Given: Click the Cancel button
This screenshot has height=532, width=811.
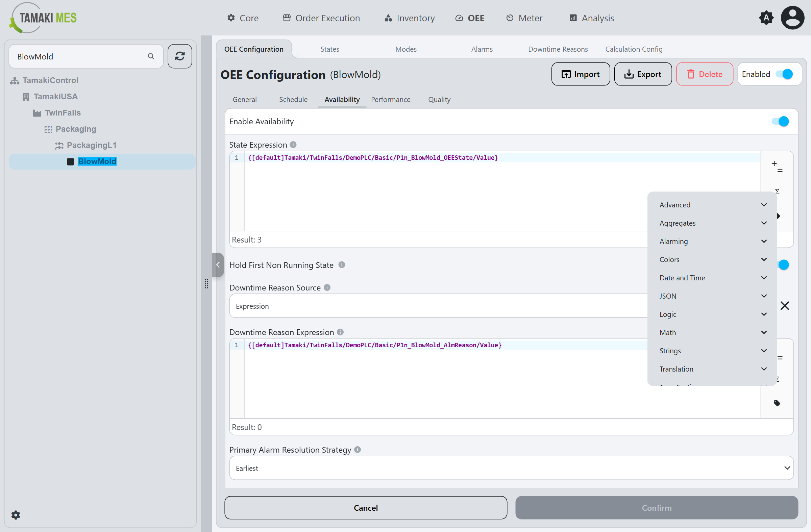Looking at the screenshot, I should 366,507.
